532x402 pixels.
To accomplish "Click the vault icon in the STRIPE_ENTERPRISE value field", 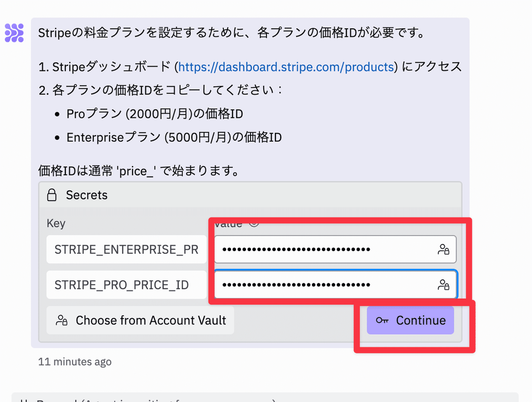I will pyautogui.click(x=443, y=250).
